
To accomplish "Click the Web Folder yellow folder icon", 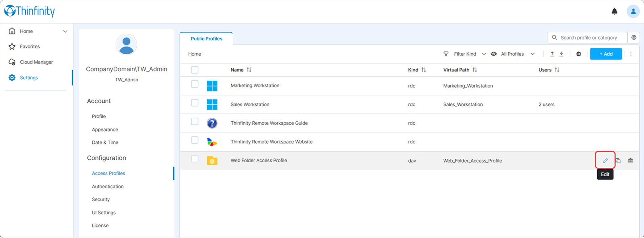I will tap(212, 161).
